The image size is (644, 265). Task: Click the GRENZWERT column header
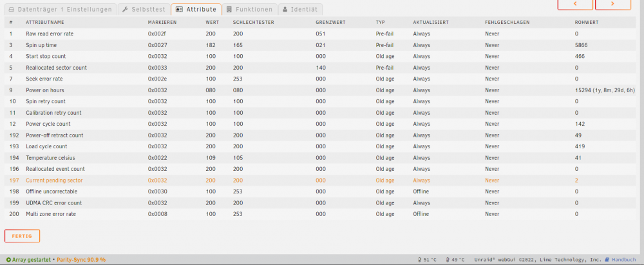coord(330,22)
